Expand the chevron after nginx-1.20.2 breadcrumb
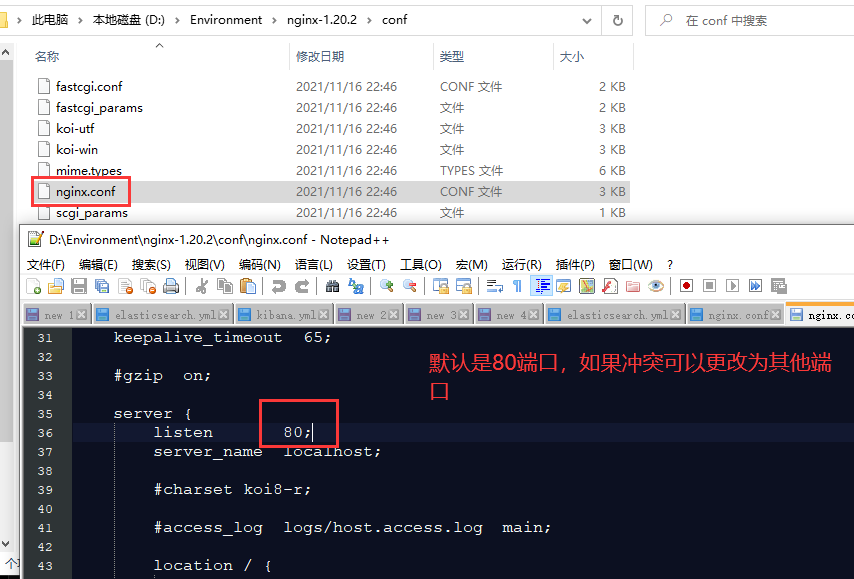The height and width of the screenshot is (579, 854). coord(369,21)
